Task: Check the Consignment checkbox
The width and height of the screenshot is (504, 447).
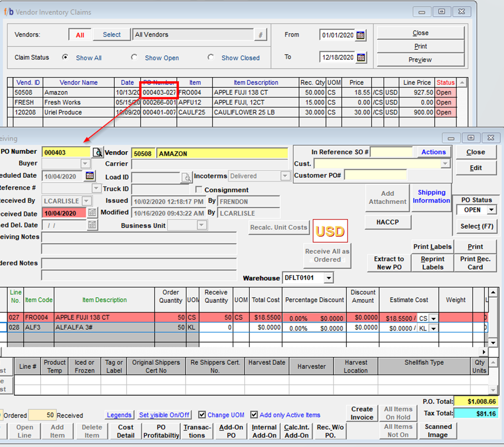Action: click(x=199, y=190)
